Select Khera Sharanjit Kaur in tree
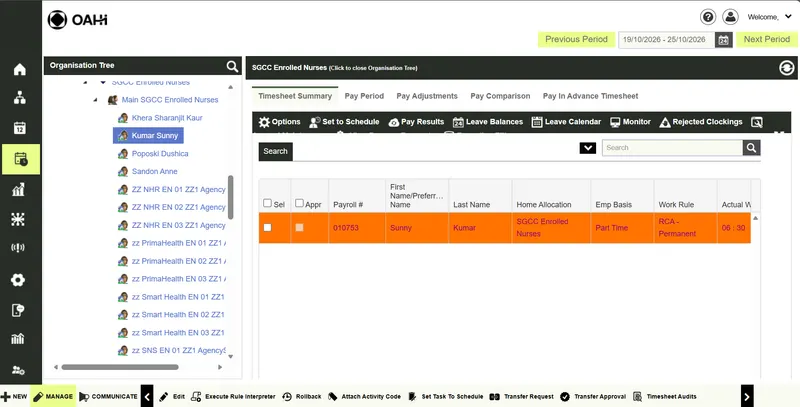Viewport: 800px width, 407px height. pyautogui.click(x=167, y=118)
